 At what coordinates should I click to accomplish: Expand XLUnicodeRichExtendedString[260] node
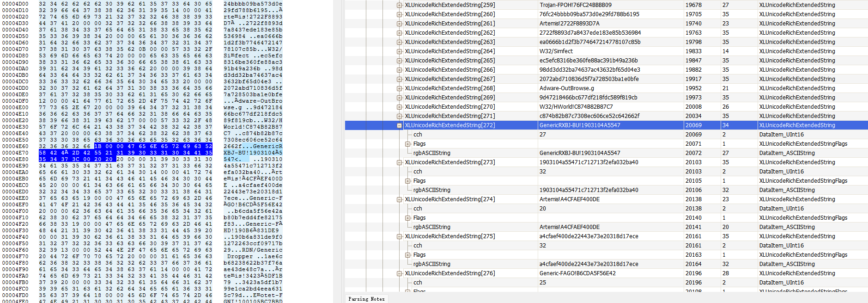(399, 14)
